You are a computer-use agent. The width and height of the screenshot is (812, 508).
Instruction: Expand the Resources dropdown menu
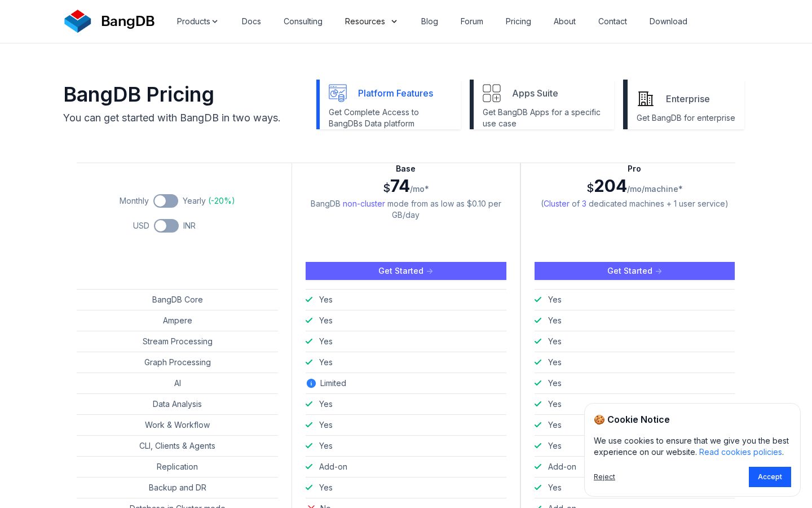[x=371, y=21]
